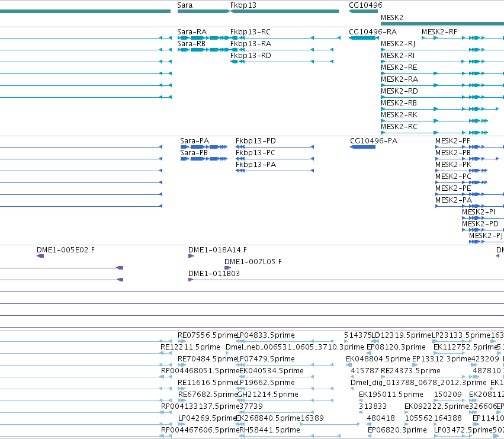
Task: Click EST label EK048804.5prime
Action: pos(378,359)
